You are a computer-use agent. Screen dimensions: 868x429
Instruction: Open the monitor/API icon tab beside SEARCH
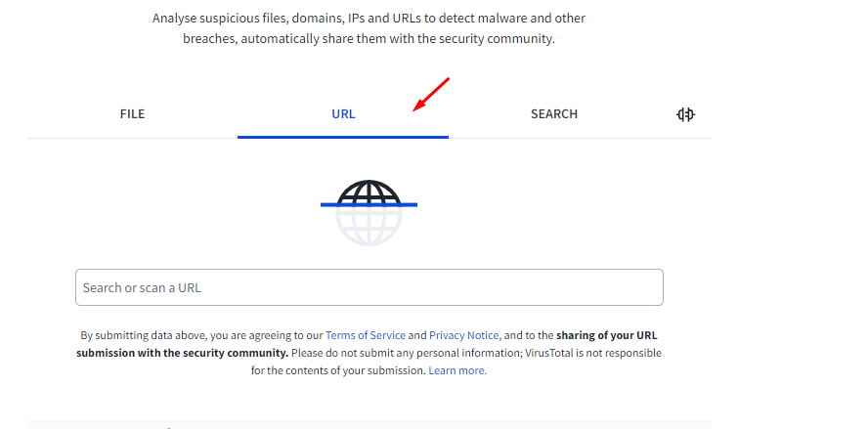point(685,114)
